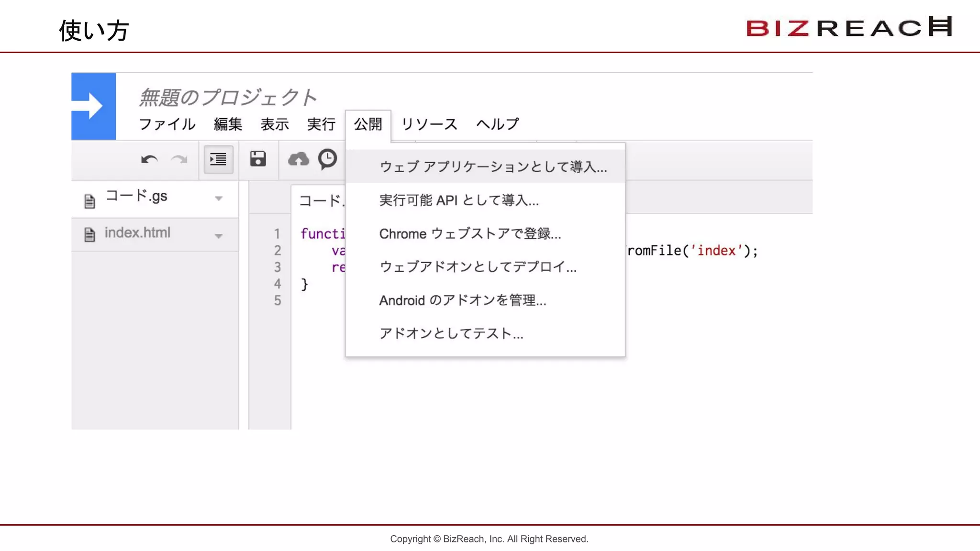Click the 無題のプロジェクト project title

pyautogui.click(x=228, y=98)
